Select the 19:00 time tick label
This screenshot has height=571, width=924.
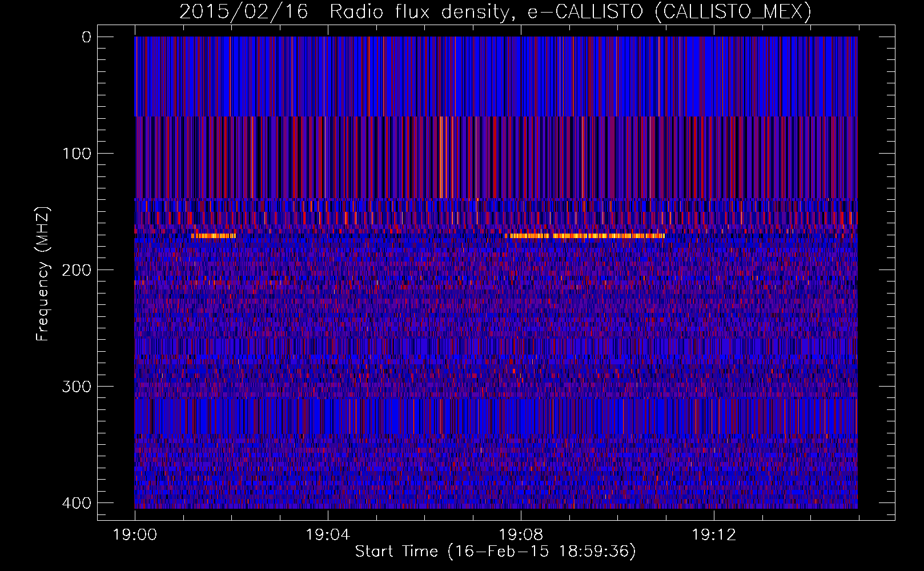[x=135, y=535]
